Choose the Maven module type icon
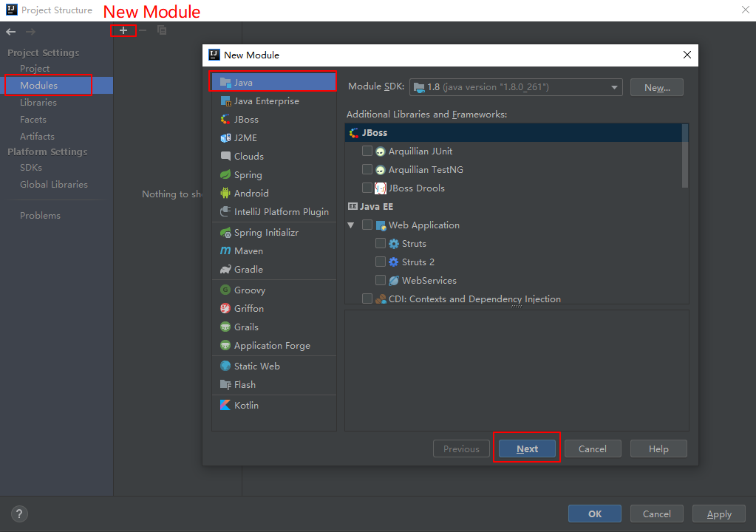Image resolution: width=756 pixels, height=532 pixels. (x=225, y=251)
